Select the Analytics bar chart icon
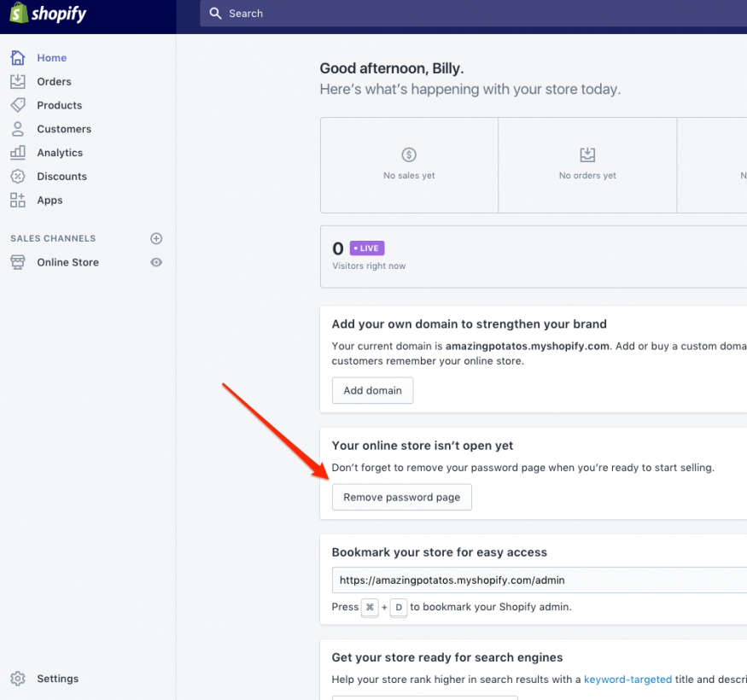 (18, 153)
